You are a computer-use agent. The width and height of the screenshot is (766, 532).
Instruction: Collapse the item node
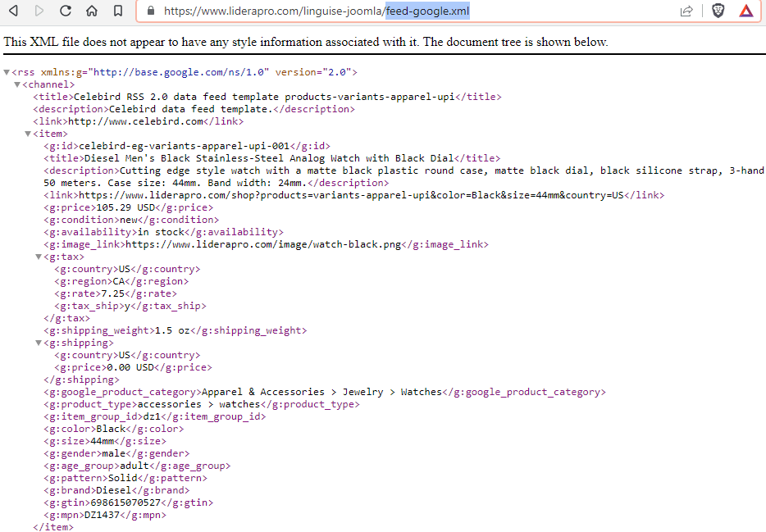pyautogui.click(x=29, y=134)
